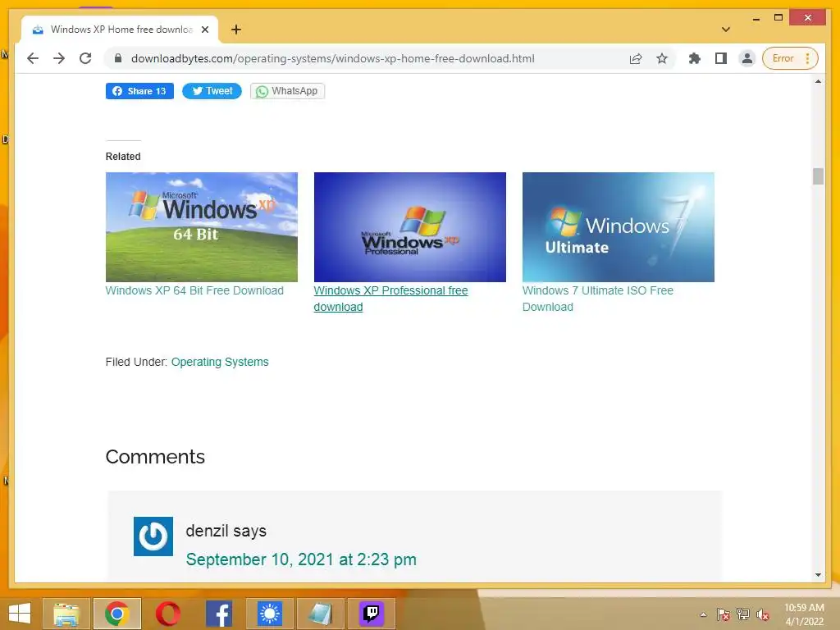Open a new tab with the plus button

pyautogui.click(x=236, y=30)
